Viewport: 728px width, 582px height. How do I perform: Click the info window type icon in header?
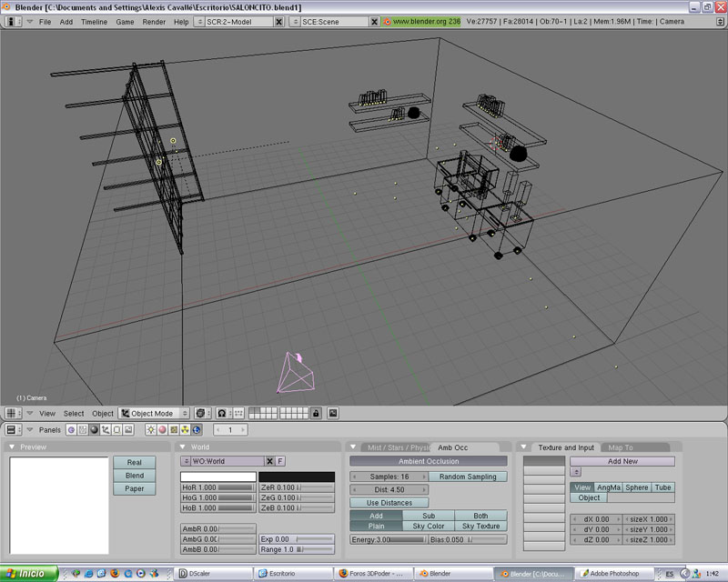click(13, 21)
